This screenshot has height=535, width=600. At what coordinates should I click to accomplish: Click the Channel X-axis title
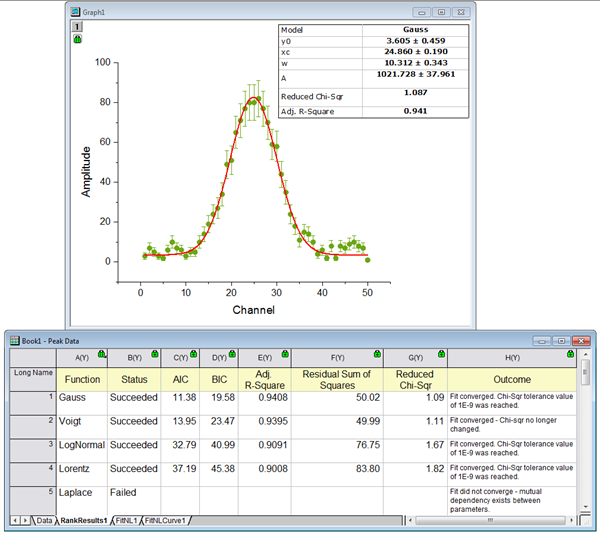253,309
